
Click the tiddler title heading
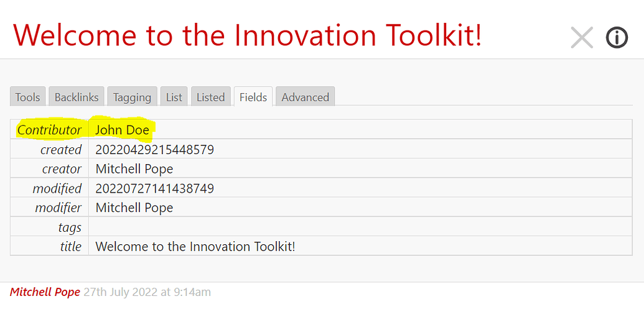(x=247, y=35)
